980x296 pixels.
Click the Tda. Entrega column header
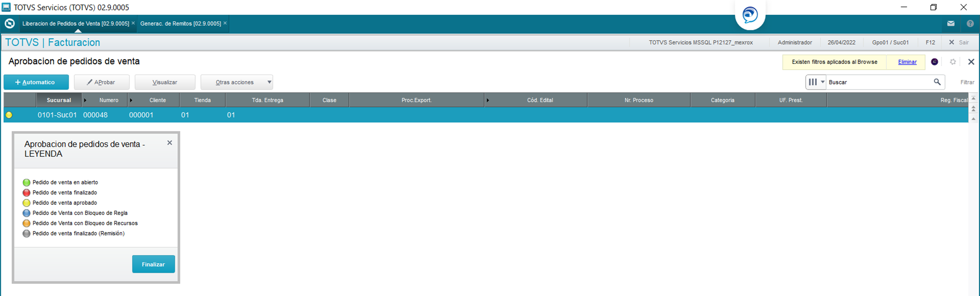tap(268, 100)
